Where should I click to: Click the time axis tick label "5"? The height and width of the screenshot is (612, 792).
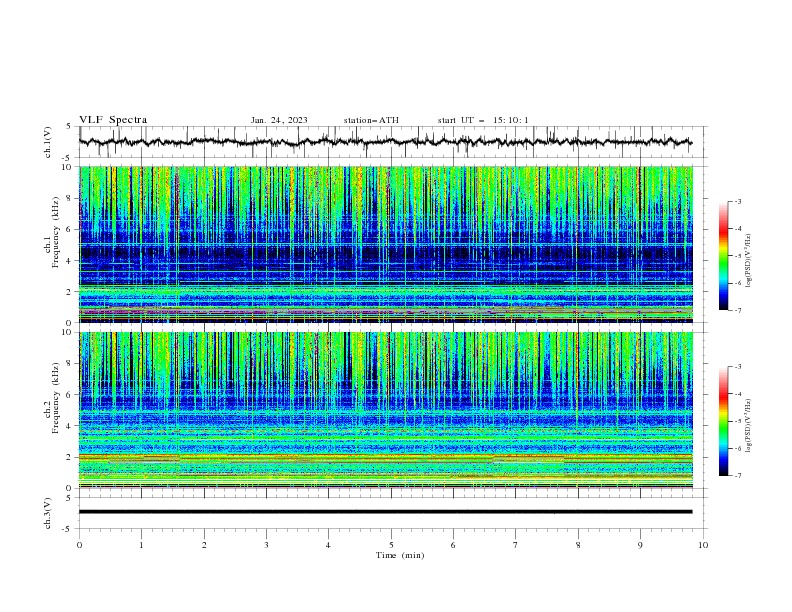(391, 545)
